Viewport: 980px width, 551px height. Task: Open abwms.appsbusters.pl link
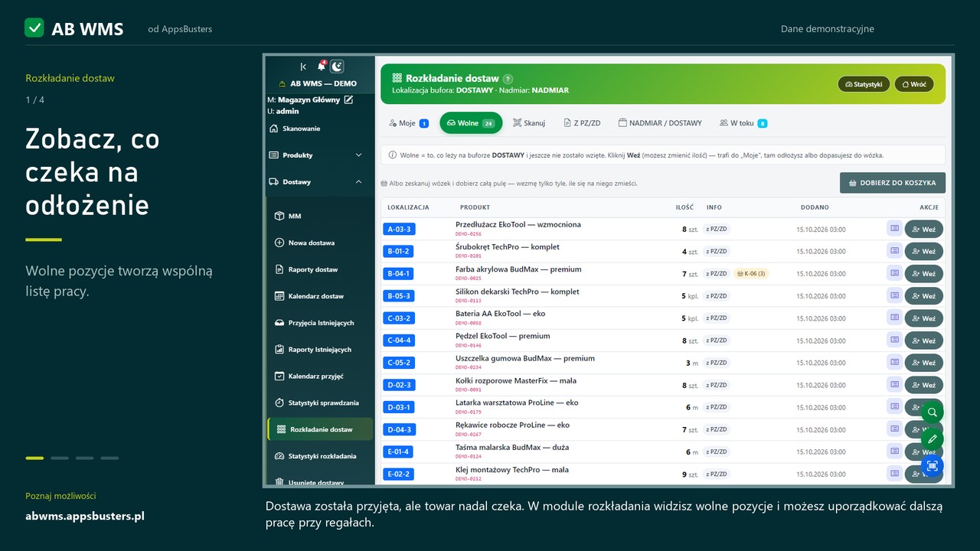[x=85, y=516]
